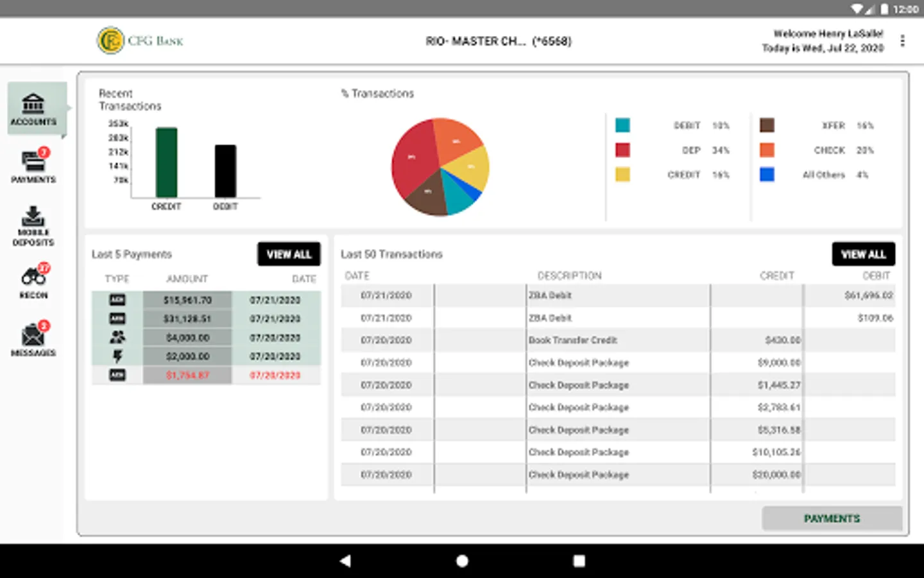Tap the Android back navigation button

345,561
